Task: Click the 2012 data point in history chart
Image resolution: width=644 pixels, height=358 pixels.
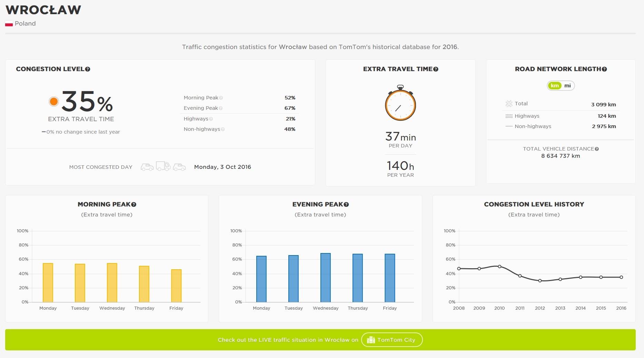Action: click(540, 281)
